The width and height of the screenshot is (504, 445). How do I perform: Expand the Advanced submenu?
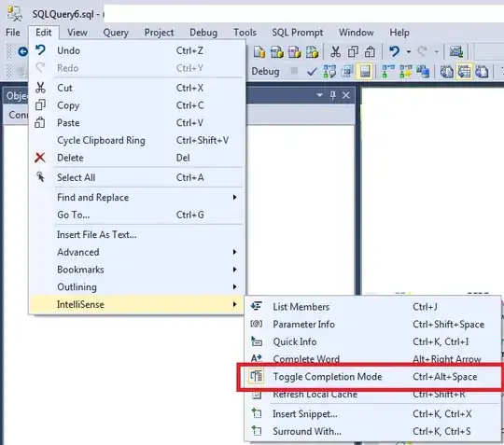137,252
